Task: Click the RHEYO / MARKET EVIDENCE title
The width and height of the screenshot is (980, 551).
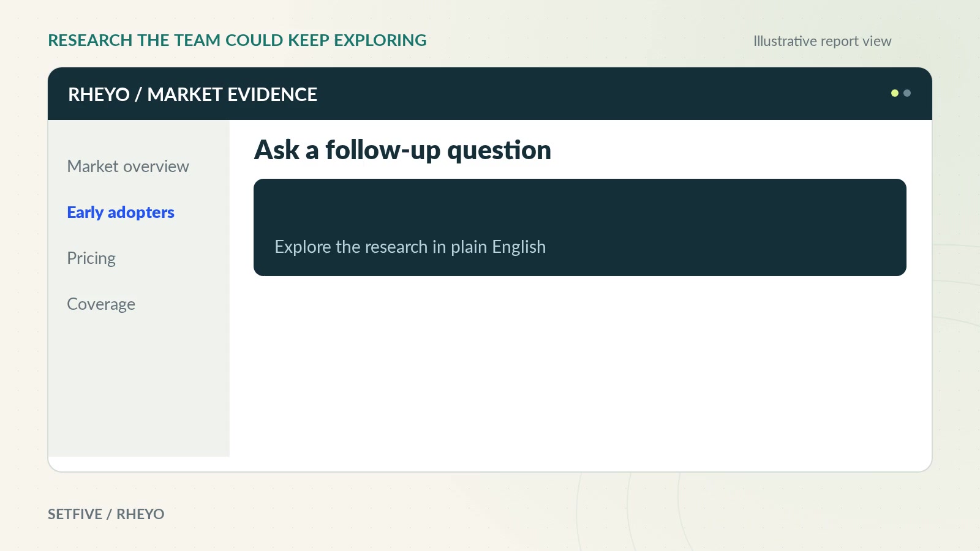Action: click(x=192, y=94)
